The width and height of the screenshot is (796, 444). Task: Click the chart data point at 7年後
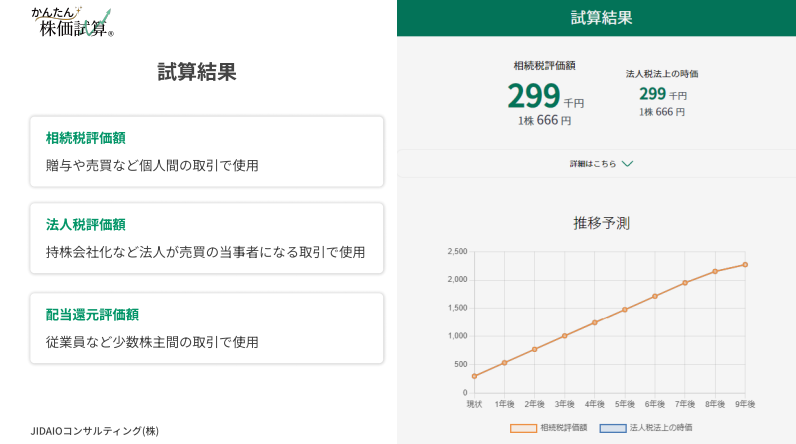(x=685, y=283)
